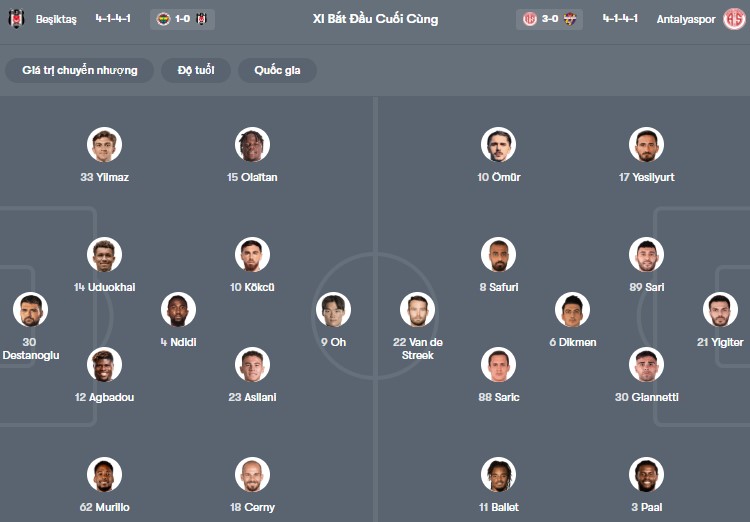This screenshot has height=522, width=750.
Task: Toggle the Quốc gia filter
Action: (x=277, y=70)
